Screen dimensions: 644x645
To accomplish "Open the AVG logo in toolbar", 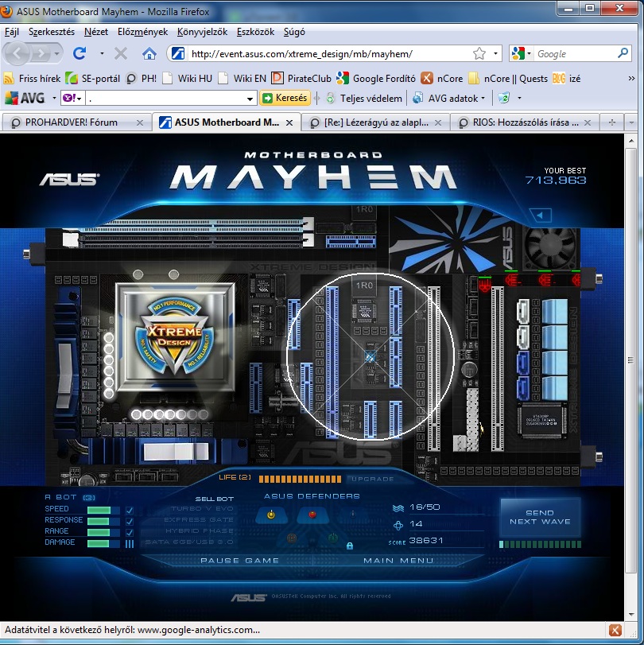I will tap(25, 98).
